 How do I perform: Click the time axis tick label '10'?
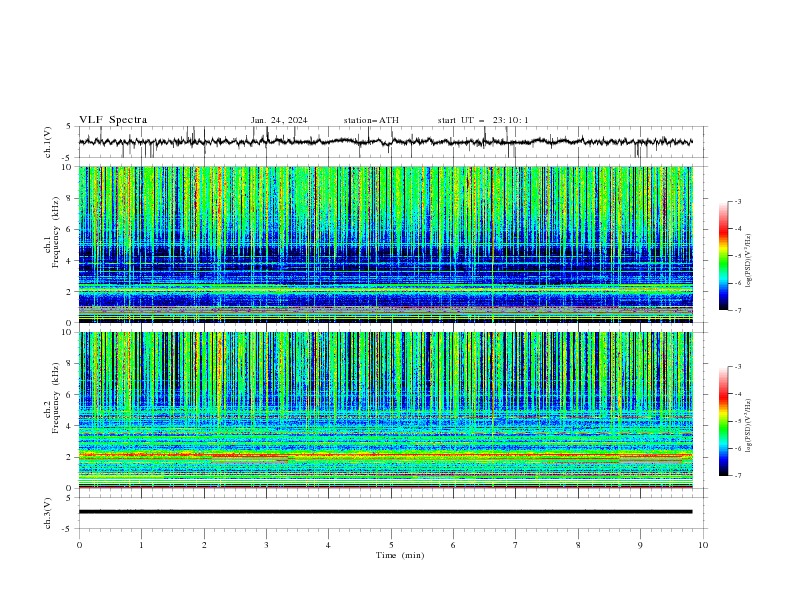703,545
